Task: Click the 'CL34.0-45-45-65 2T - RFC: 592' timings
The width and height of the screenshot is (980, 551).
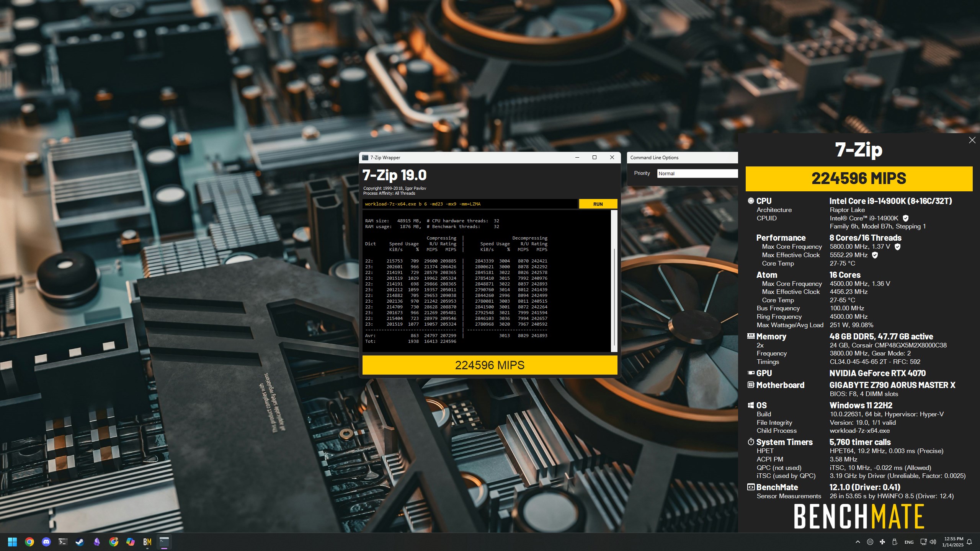Action: (875, 362)
